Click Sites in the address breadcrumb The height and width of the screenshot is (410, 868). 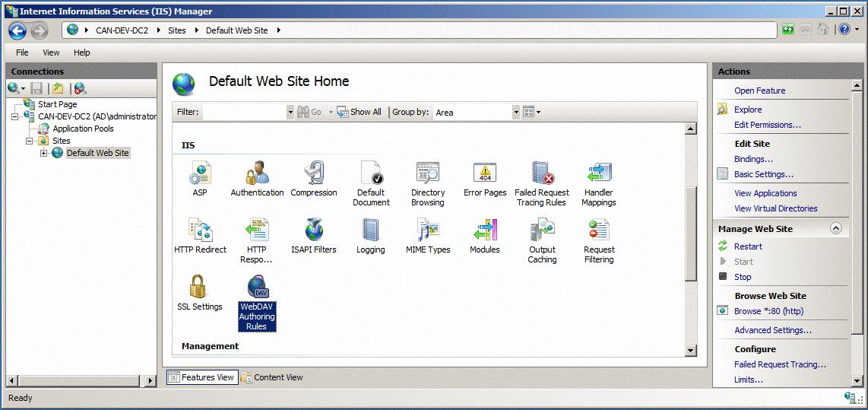click(x=177, y=30)
